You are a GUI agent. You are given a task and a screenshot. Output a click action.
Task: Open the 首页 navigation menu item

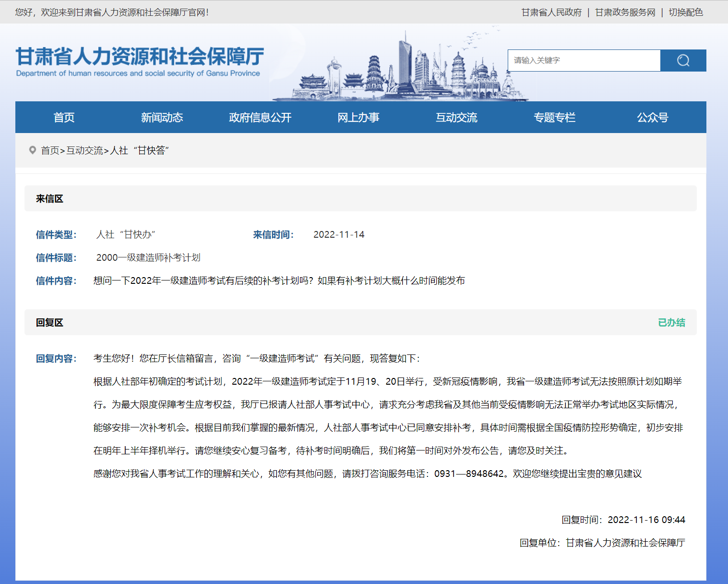point(64,118)
